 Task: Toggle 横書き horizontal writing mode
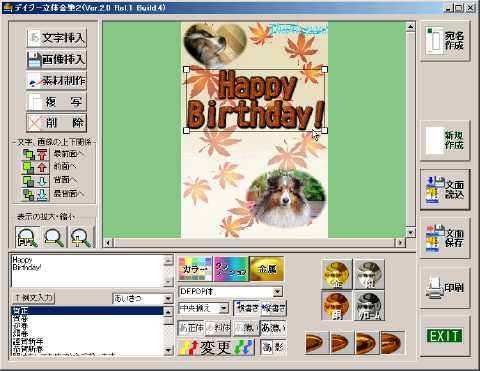[x=246, y=308]
